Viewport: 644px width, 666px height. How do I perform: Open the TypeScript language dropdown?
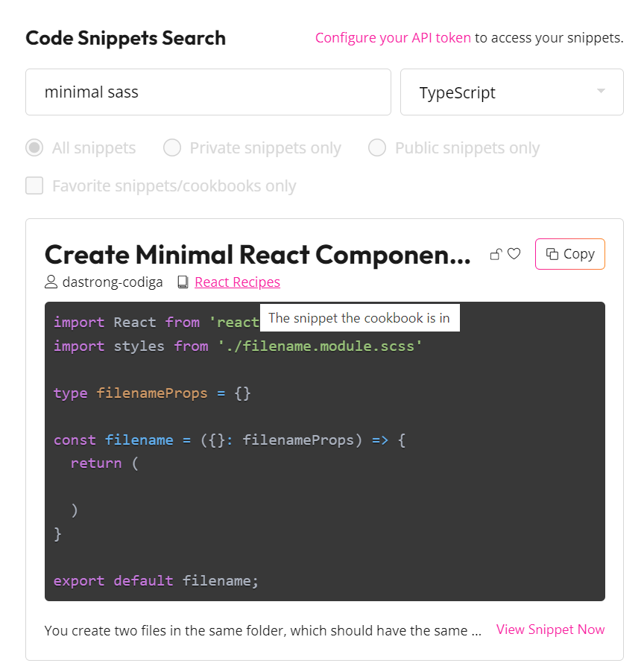492,92
